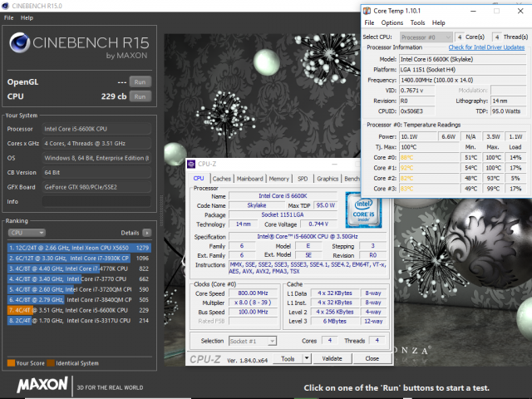Click the Validate button in CPU-Z
This screenshot has height=399, width=532.
(332, 358)
